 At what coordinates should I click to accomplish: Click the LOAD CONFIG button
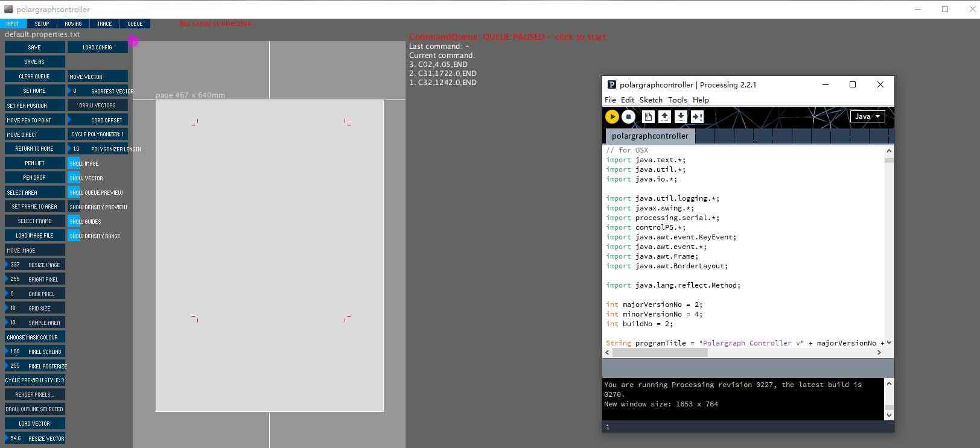click(x=97, y=47)
